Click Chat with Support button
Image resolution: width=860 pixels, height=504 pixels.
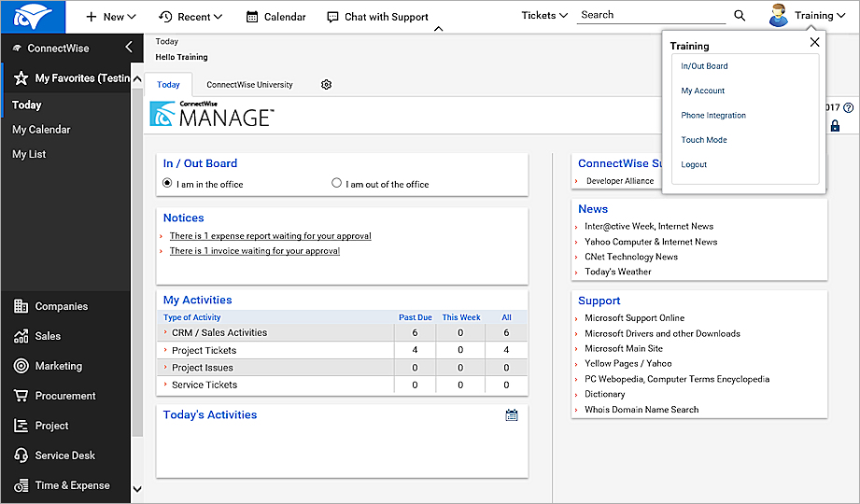click(377, 17)
